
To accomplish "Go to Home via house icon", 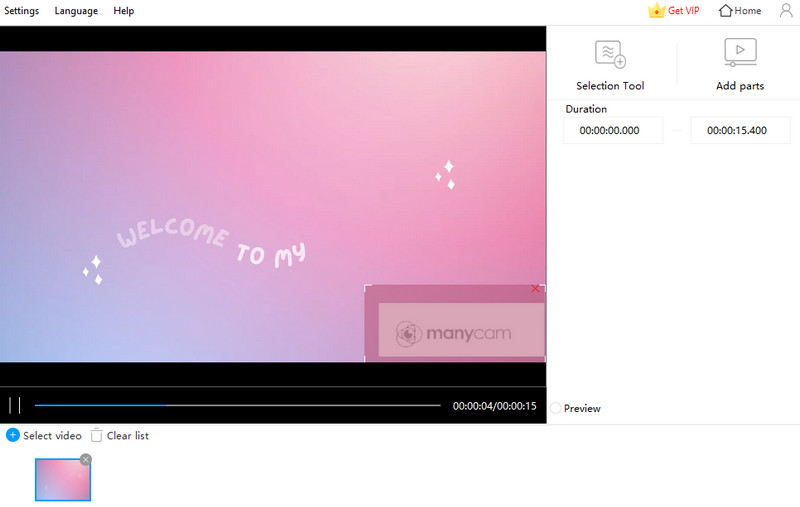I will (725, 11).
